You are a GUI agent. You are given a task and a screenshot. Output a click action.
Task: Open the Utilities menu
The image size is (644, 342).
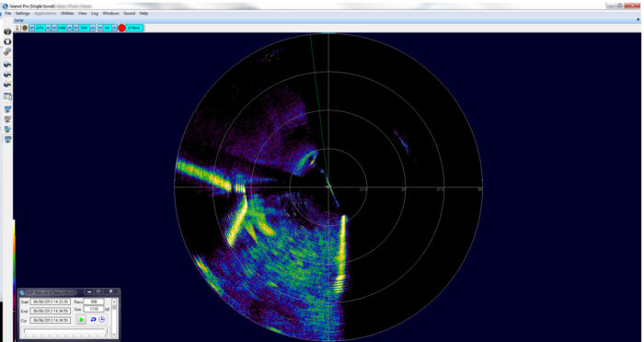(67, 13)
